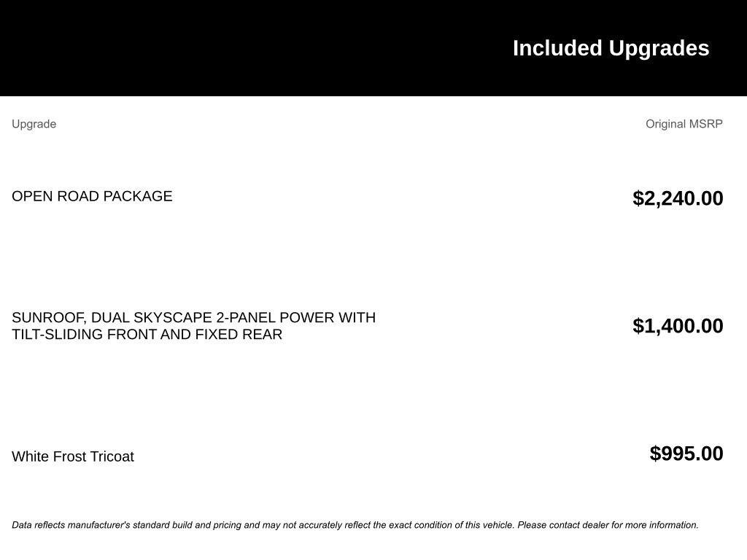The image size is (747, 560).
Task: Click "Please contact dealer for more information"
Action: click(608, 525)
